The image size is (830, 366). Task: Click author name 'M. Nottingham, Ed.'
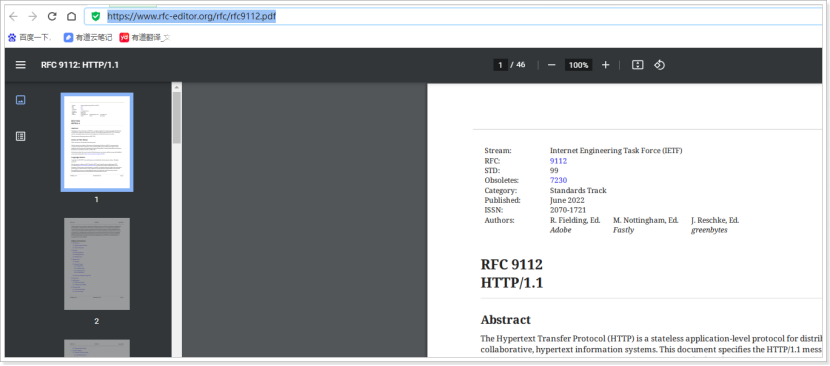[x=646, y=220]
